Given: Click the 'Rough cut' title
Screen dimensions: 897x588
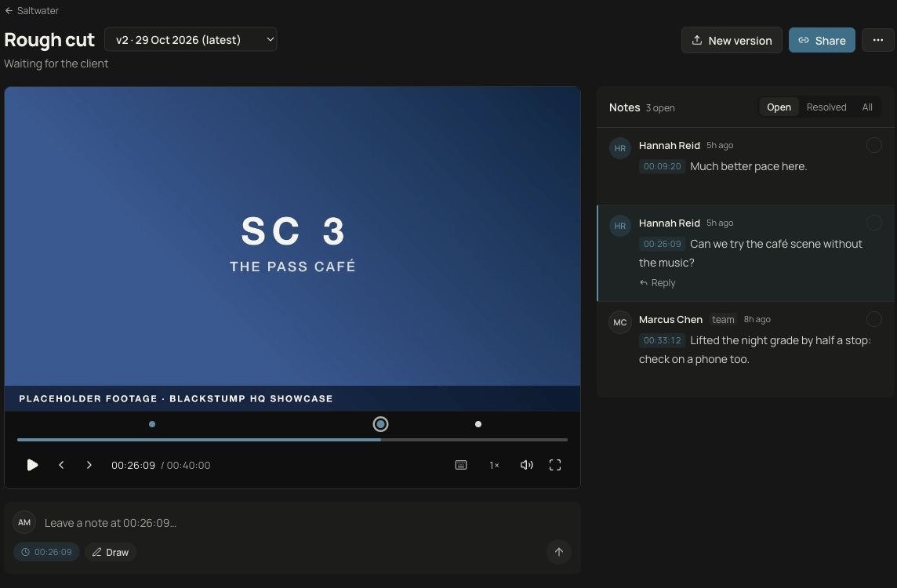Looking at the screenshot, I should (x=49, y=40).
